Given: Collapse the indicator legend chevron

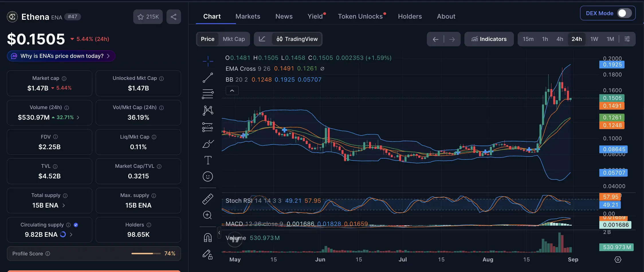Looking at the screenshot, I should coord(232,91).
